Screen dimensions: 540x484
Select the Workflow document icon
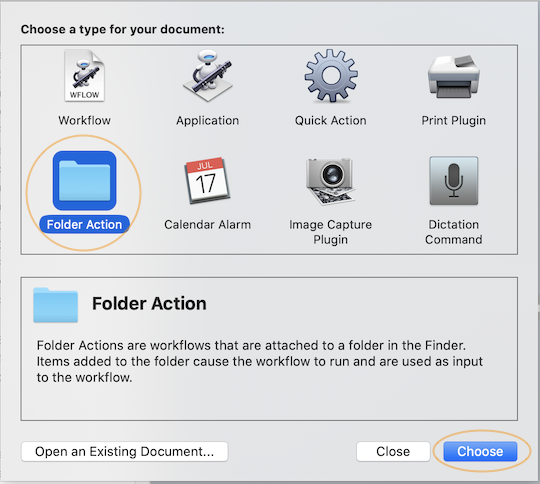[84, 76]
